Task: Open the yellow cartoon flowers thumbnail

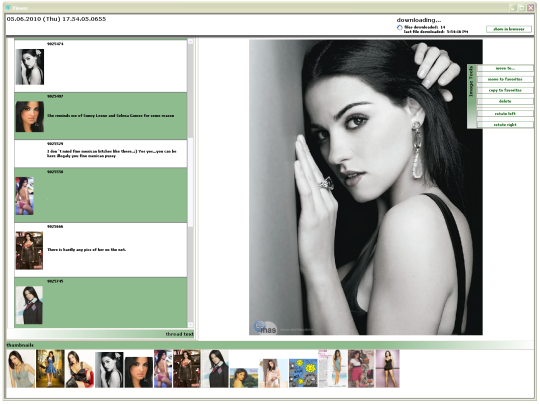Action: [x=303, y=373]
